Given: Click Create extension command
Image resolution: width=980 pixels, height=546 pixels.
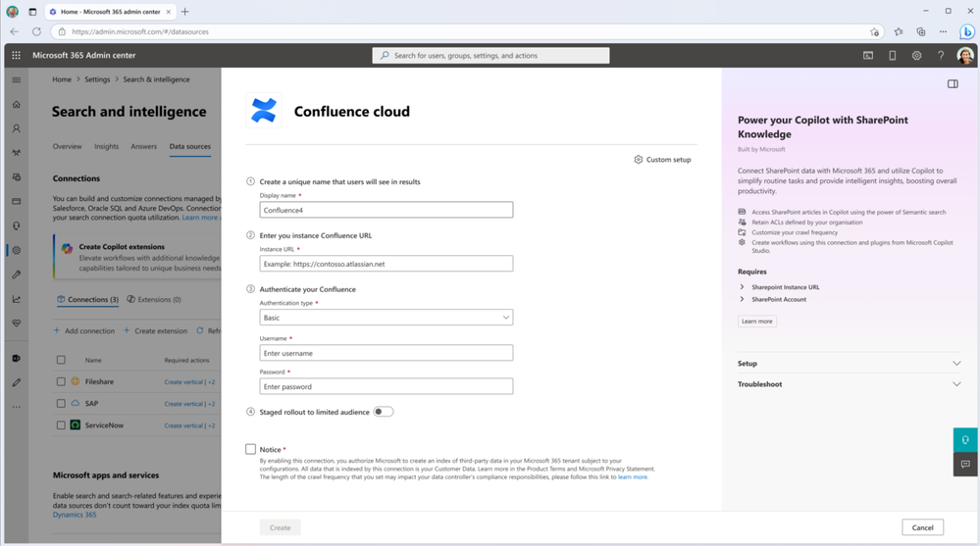Looking at the screenshot, I should coord(155,331).
